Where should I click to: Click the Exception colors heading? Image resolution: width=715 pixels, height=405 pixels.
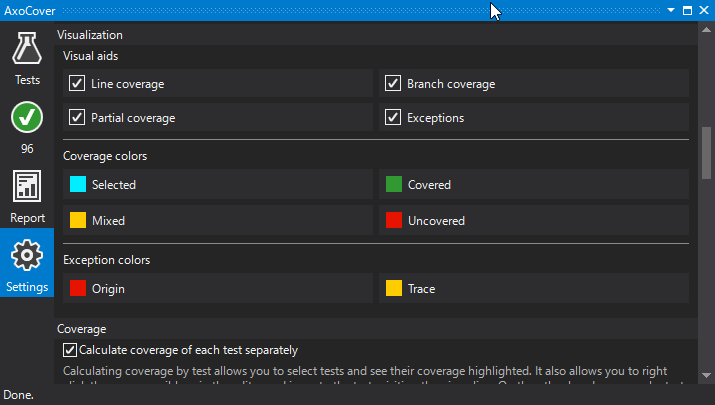(x=107, y=260)
